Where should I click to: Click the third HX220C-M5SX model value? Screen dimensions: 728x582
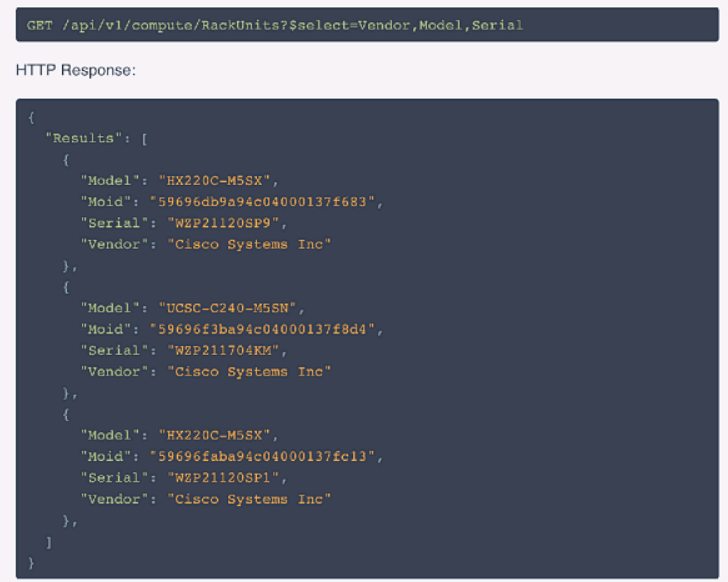214,435
